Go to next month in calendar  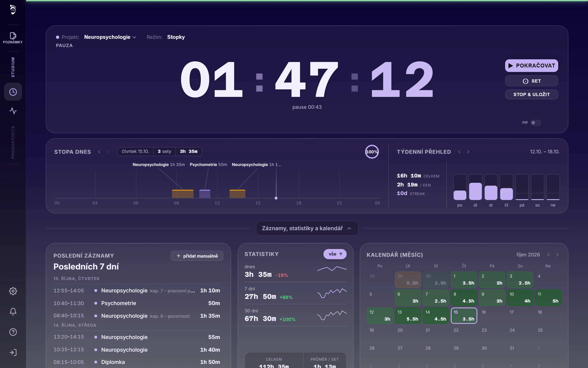pyautogui.click(x=557, y=255)
